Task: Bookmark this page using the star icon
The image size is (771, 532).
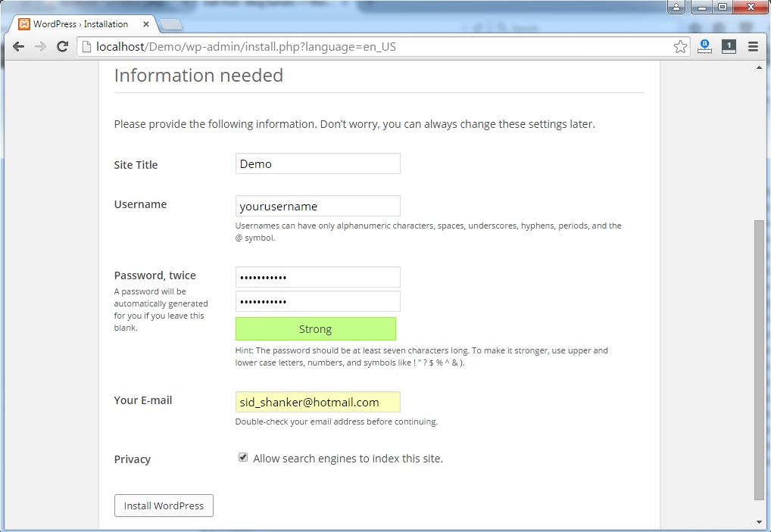Action: pyautogui.click(x=681, y=47)
